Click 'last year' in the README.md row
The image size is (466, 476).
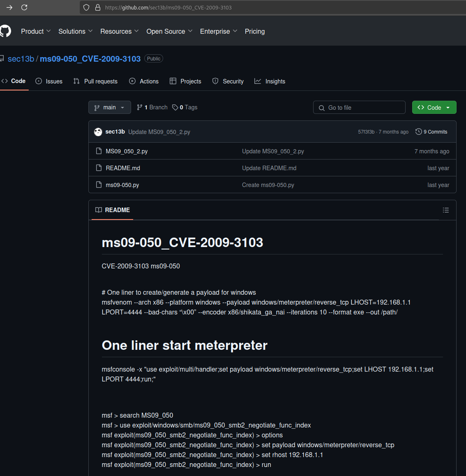tap(438, 168)
